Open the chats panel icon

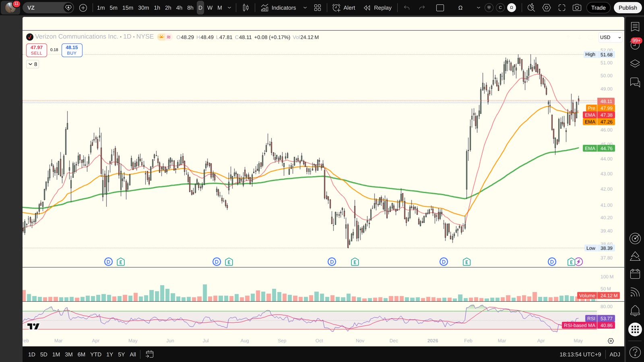click(635, 82)
